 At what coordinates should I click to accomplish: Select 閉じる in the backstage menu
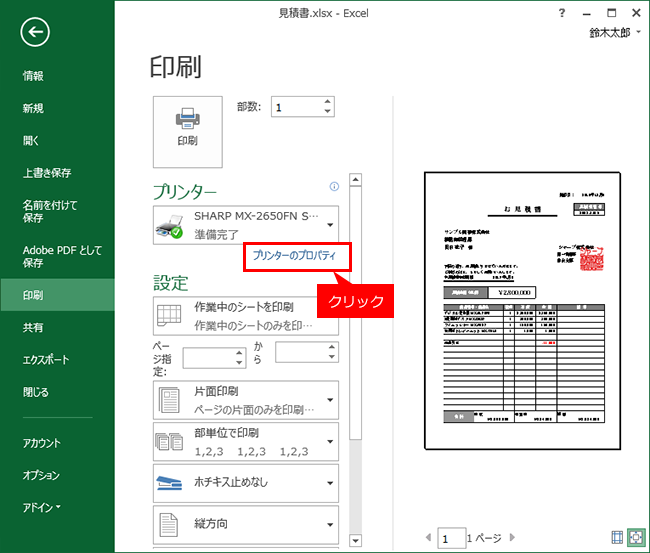point(36,392)
